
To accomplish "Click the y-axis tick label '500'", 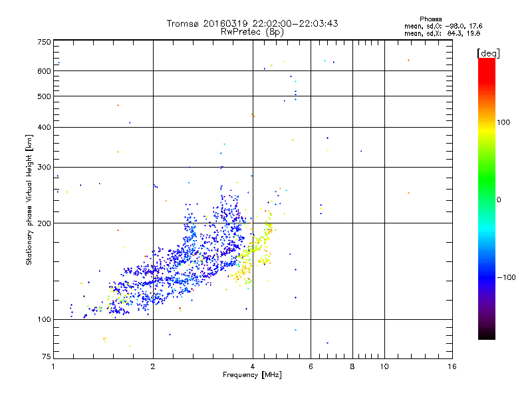I will coord(44,96).
